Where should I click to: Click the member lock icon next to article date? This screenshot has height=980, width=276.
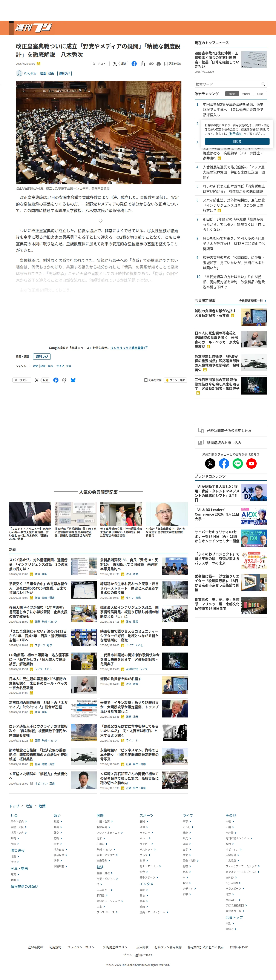point(38,64)
